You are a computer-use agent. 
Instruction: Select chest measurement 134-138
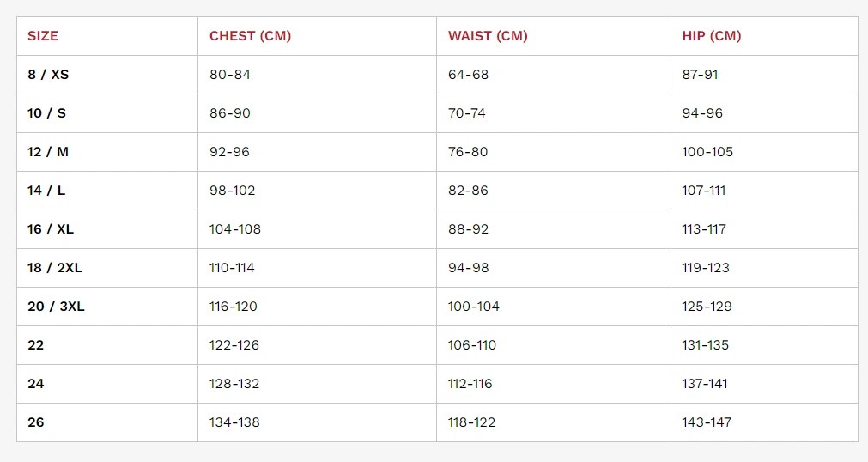(x=234, y=422)
